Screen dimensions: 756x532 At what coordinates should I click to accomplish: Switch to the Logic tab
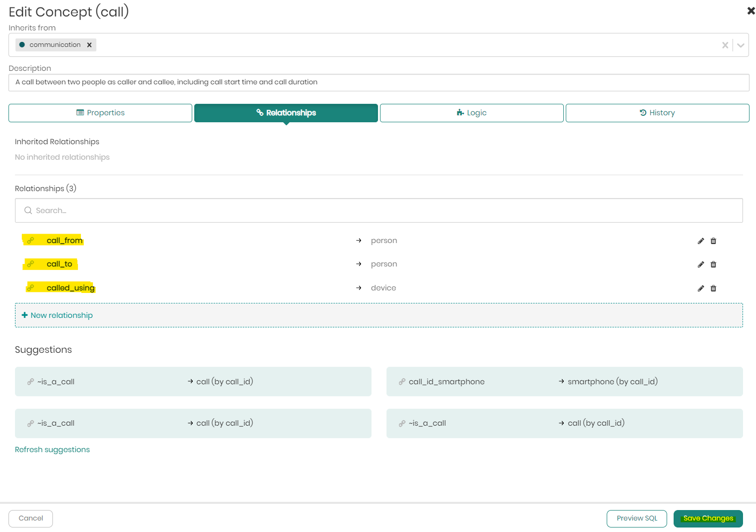click(471, 113)
